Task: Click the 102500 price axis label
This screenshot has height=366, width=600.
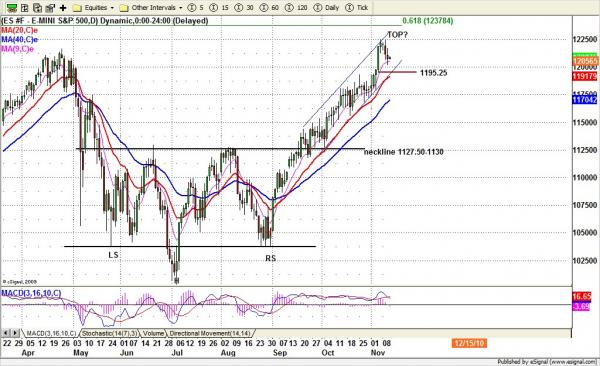Action: [585, 261]
